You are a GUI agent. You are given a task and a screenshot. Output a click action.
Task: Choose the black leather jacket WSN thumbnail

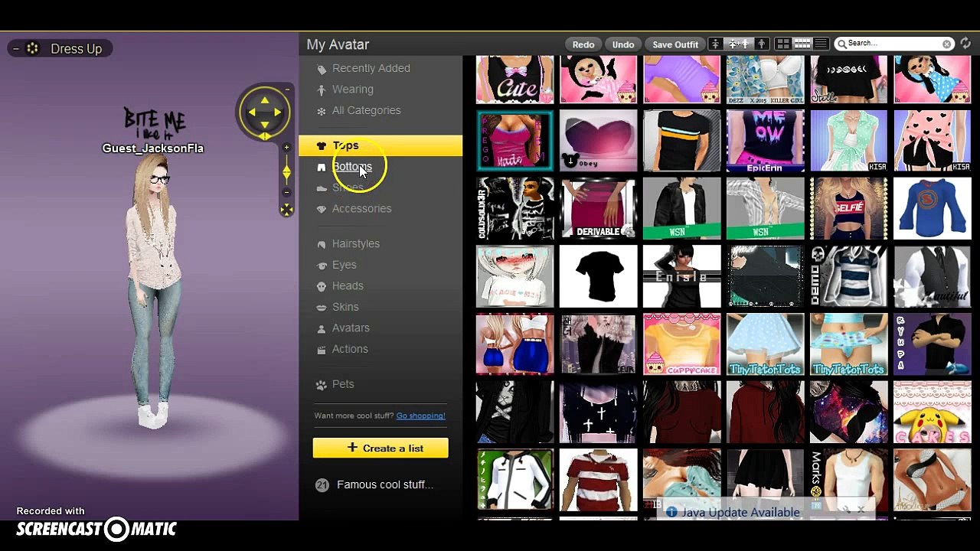[681, 208]
